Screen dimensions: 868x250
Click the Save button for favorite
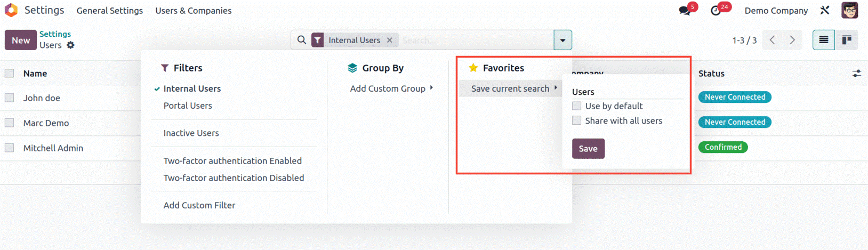(x=588, y=149)
